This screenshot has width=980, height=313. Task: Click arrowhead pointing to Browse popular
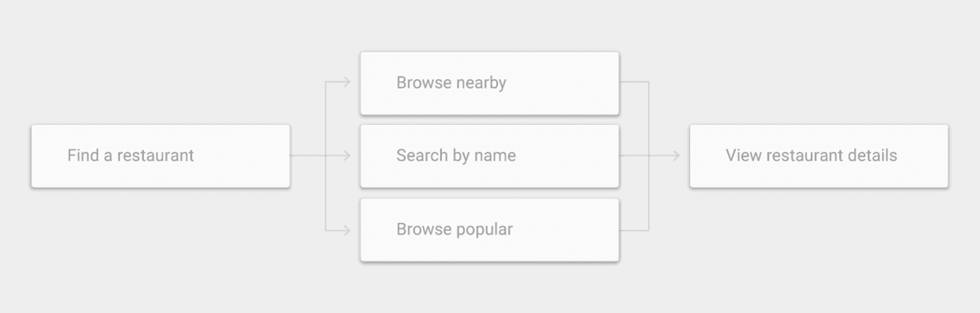click(x=346, y=230)
